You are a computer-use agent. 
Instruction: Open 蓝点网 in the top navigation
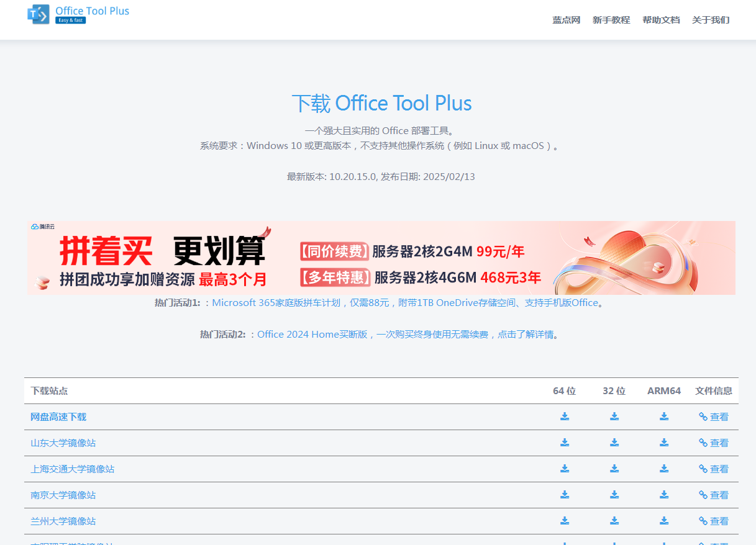tap(567, 20)
